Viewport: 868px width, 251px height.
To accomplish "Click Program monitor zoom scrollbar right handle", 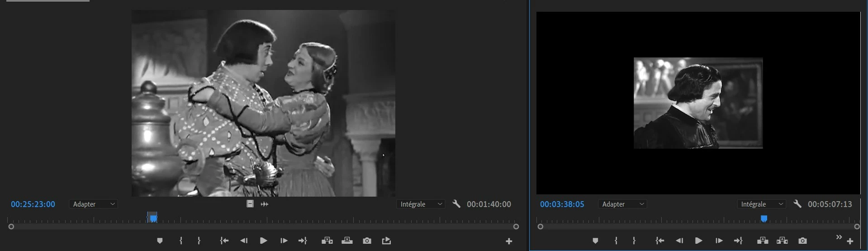I will [857, 227].
